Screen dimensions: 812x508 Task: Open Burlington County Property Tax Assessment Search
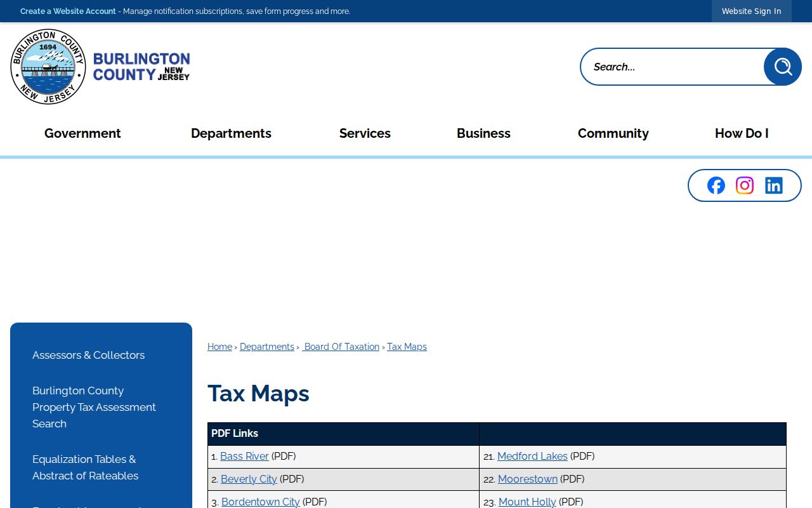point(94,407)
